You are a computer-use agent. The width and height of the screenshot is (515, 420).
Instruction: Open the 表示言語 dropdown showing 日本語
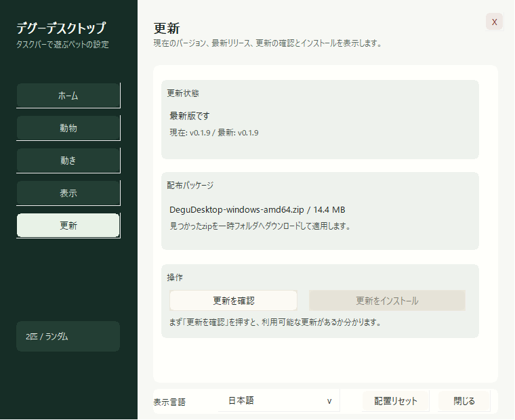click(279, 400)
